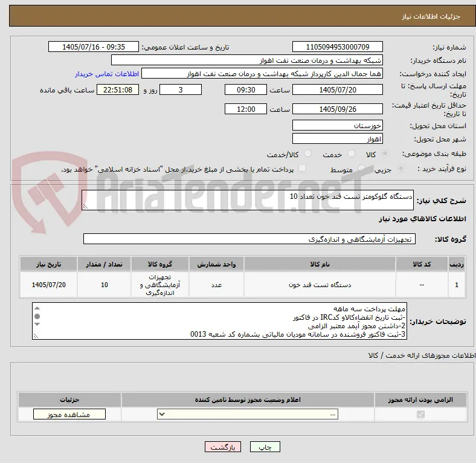
Task: Open the مشاهده مجوز button
Action: [69, 415]
